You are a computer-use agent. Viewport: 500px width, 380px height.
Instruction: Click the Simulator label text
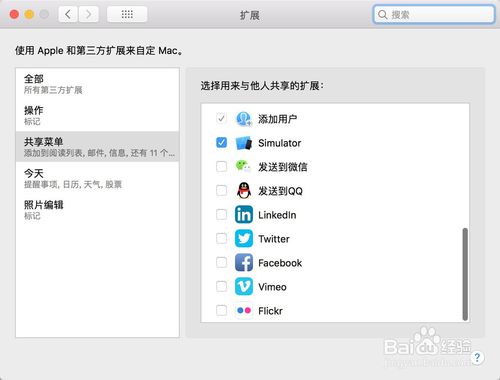click(279, 143)
